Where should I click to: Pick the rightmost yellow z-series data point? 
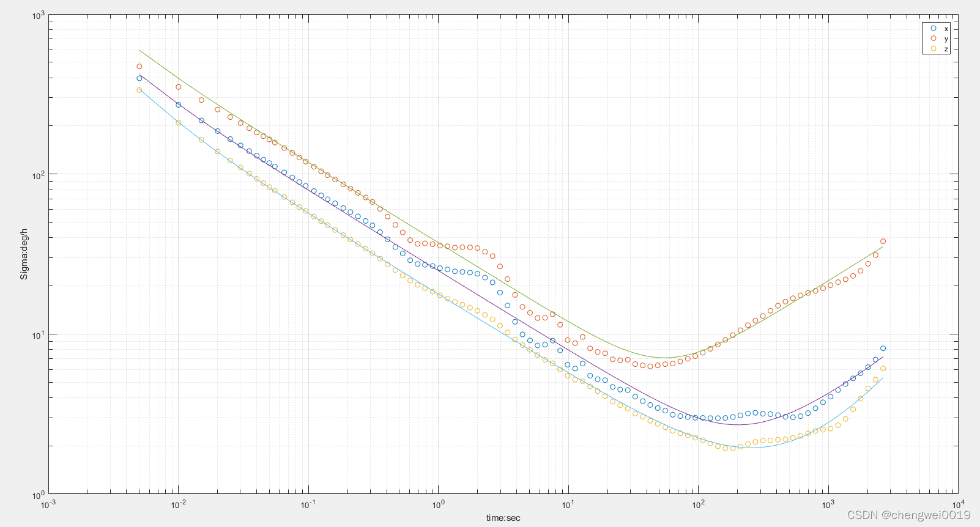[883, 369]
